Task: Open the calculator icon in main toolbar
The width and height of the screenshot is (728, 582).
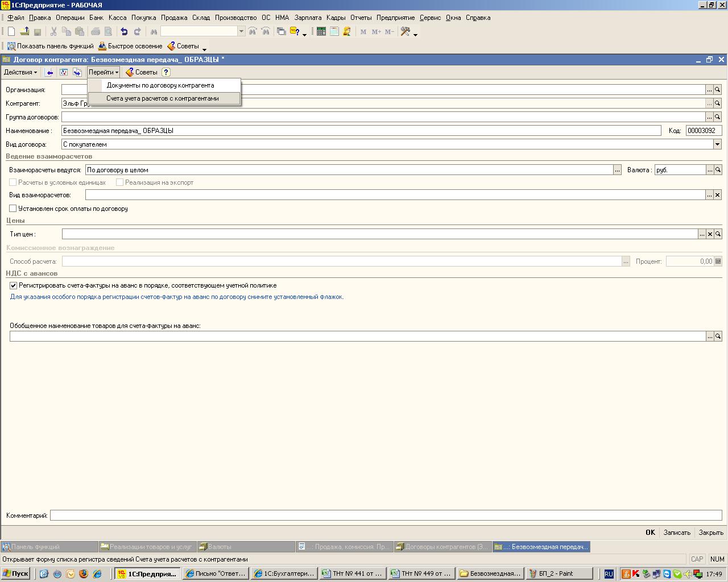Action: (x=321, y=32)
